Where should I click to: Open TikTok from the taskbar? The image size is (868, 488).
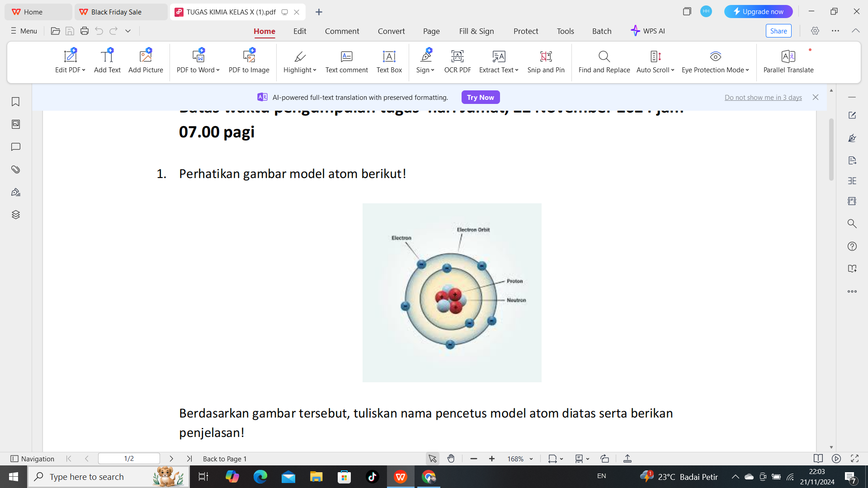click(x=372, y=477)
